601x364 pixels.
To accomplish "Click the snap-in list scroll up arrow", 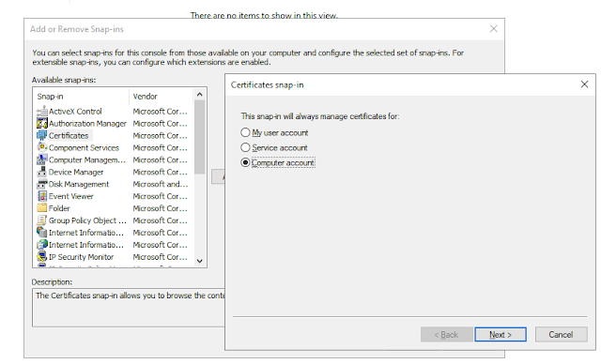I will pos(199,94).
